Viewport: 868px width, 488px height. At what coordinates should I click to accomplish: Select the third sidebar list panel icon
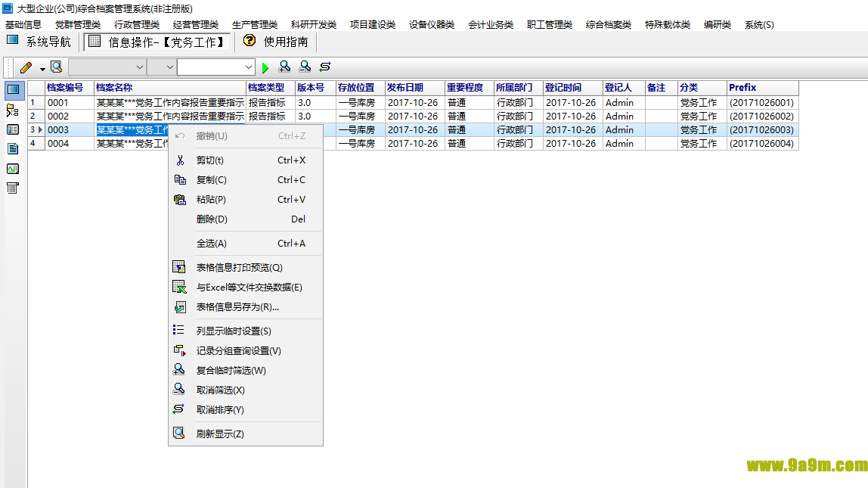(x=13, y=129)
